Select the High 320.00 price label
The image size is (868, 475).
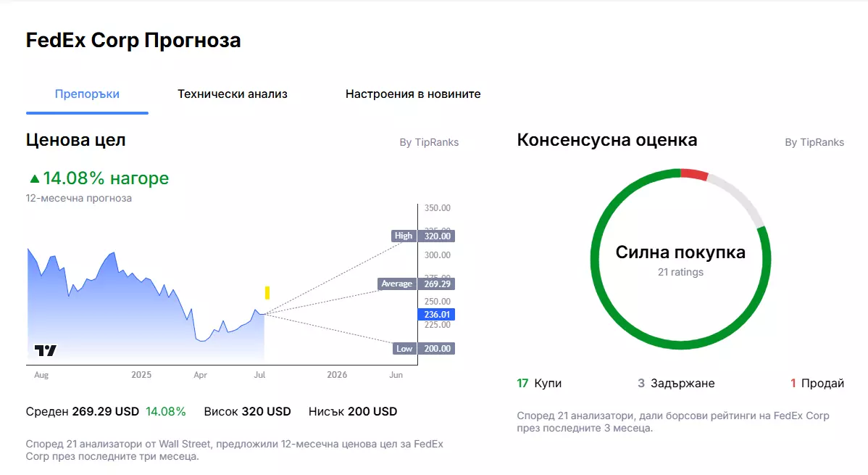tap(423, 236)
